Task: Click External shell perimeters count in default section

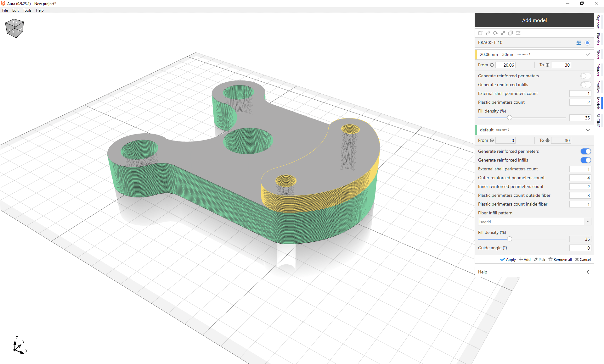Action: 580,169
